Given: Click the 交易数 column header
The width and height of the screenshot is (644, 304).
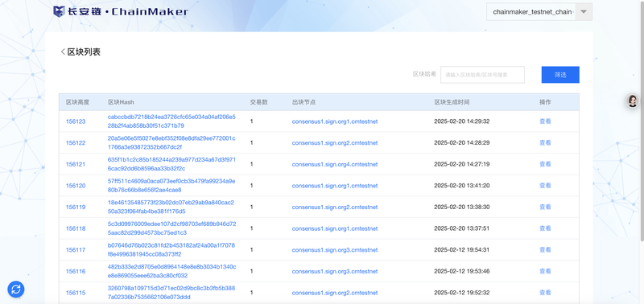Looking at the screenshot, I should coord(258,102).
